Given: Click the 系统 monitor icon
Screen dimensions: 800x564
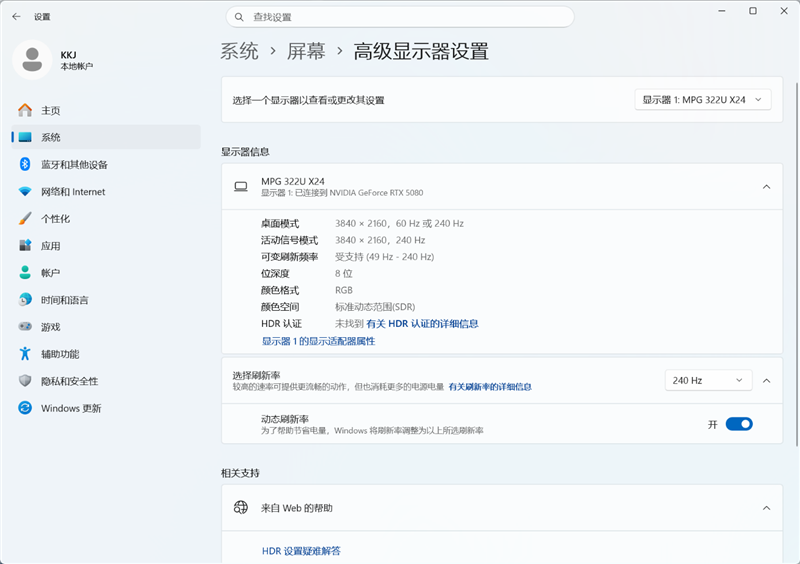Looking at the screenshot, I should [x=25, y=137].
